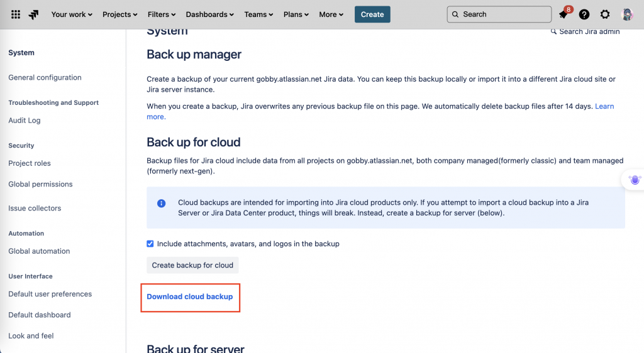Click the Search Jira admin magnifier icon
The image size is (644, 353).
click(x=553, y=31)
